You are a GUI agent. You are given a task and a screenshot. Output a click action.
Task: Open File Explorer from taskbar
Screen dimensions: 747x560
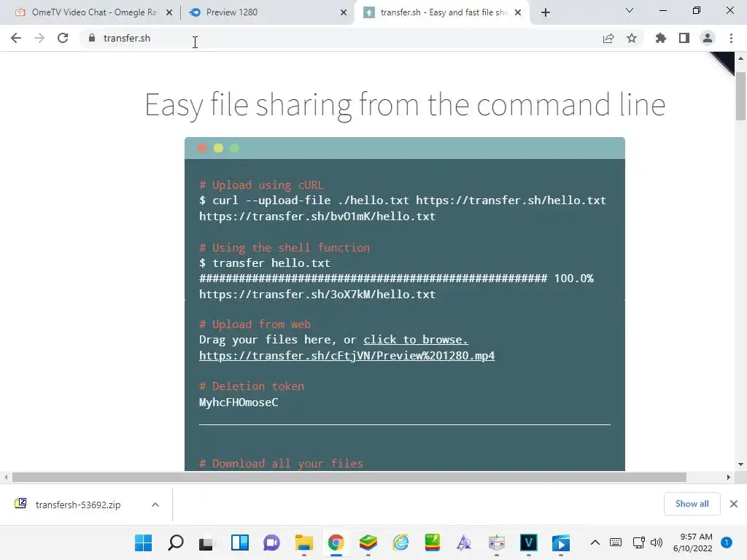pyautogui.click(x=304, y=542)
